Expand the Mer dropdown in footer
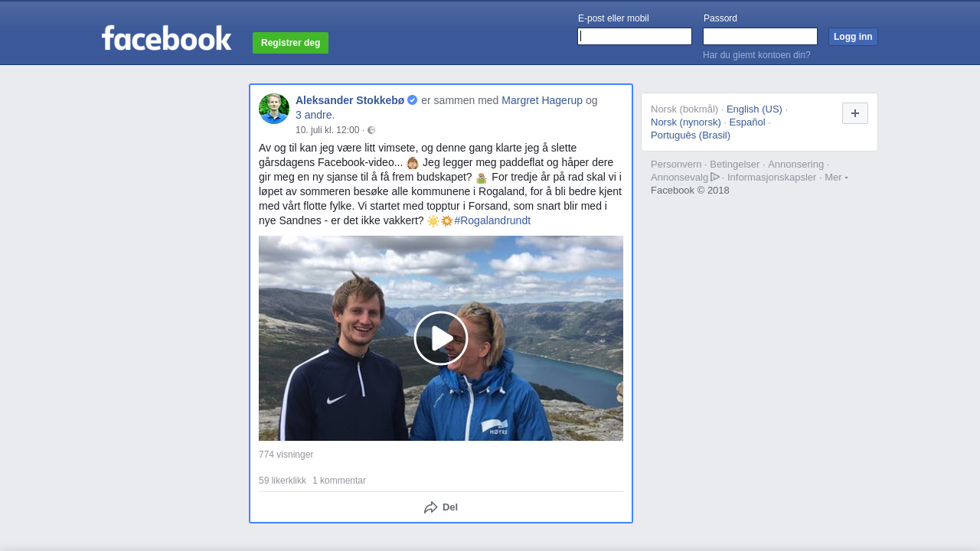Image resolution: width=980 pixels, height=551 pixels. tap(836, 177)
